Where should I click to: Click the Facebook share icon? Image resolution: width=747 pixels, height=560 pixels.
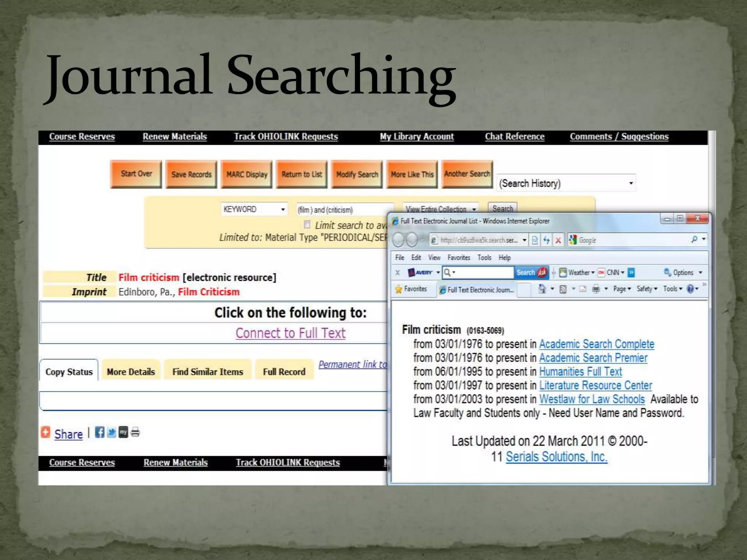coord(100,432)
